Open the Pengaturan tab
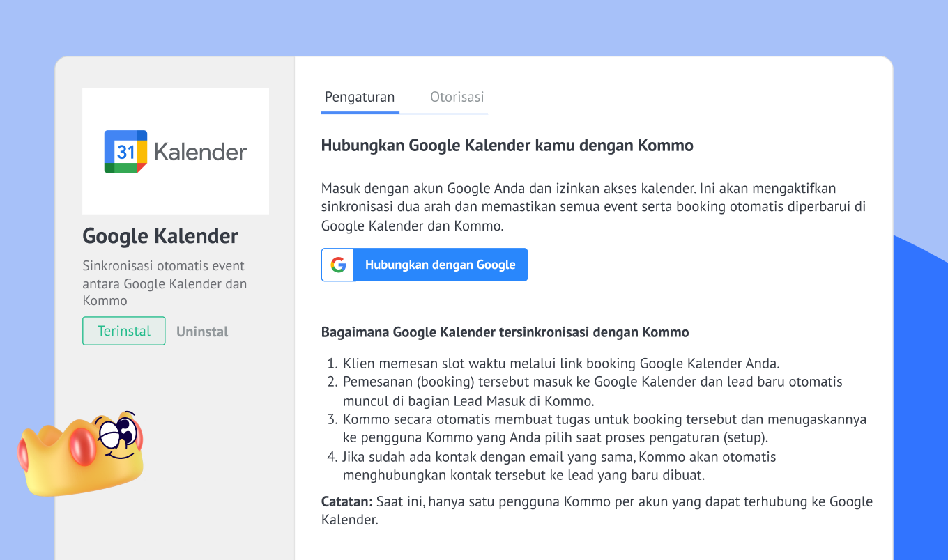Viewport: 948px width, 560px height. pyautogui.click(x=360, y=98)
